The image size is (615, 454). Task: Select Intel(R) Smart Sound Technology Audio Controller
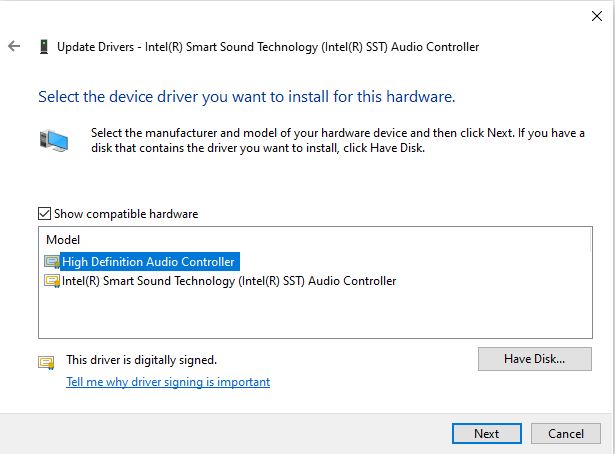(229, 281)
